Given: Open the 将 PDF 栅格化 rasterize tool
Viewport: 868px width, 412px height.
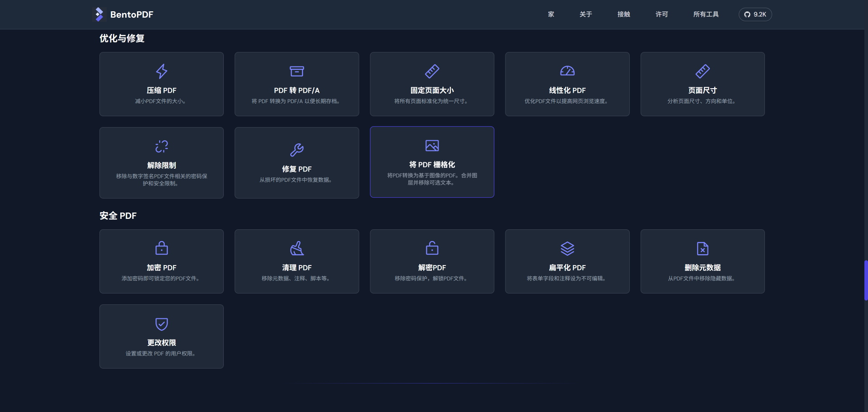Looking at the screenshot, I should [431, 162].
